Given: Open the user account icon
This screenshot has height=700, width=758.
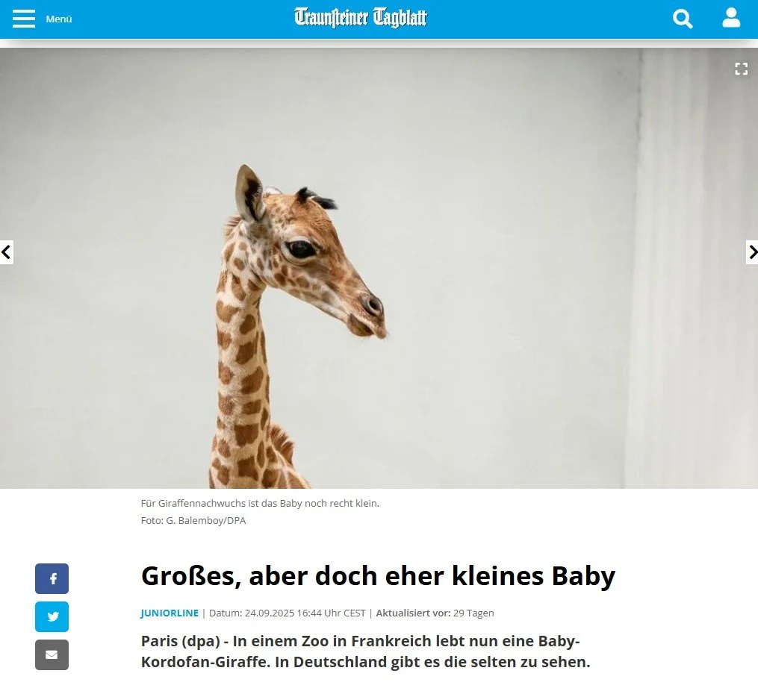Looking at the screenshot, I should (x=731, y=18).
